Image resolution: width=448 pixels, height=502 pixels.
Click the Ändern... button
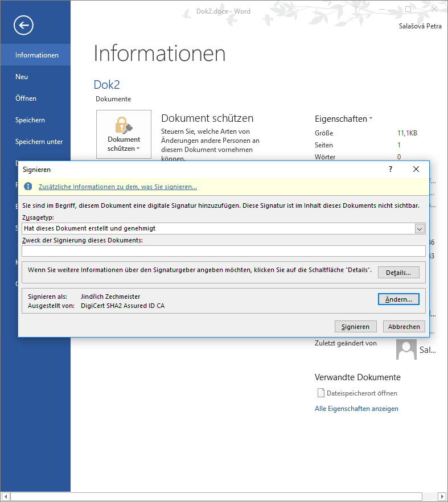coord(398,299)
